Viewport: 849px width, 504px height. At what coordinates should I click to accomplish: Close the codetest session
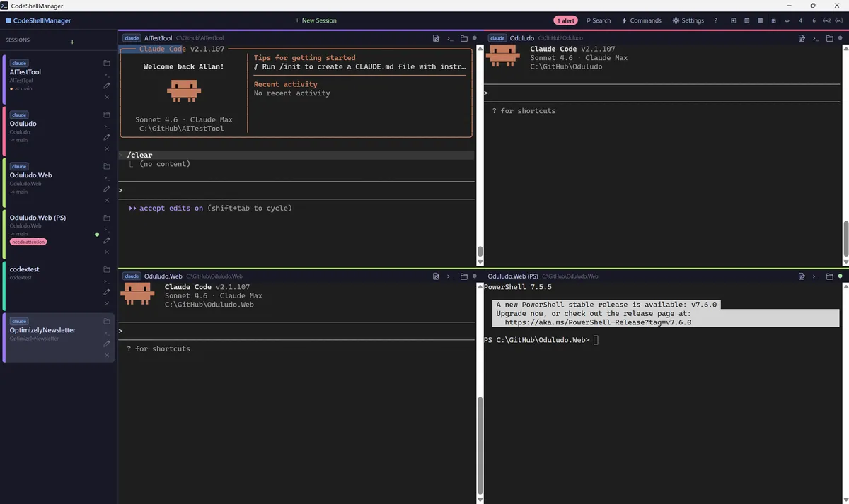click(x=107, y=303)
